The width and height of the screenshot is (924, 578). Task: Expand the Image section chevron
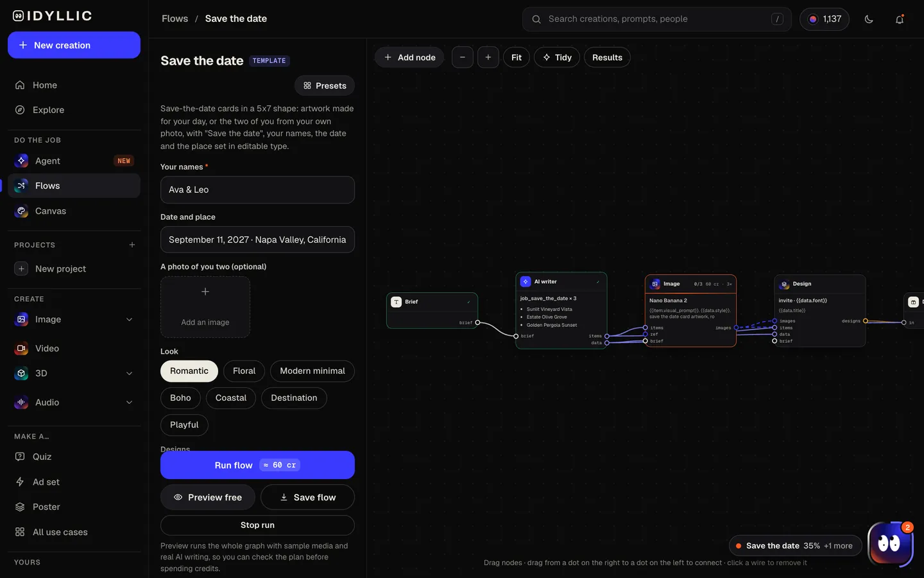tap(129, 319)
